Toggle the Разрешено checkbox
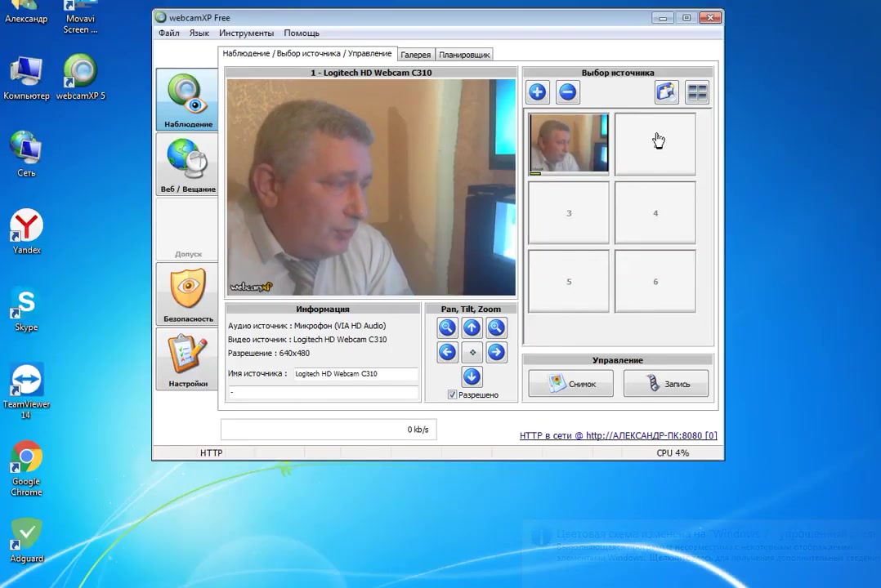The image size is (881, 588). coord(452,394)
